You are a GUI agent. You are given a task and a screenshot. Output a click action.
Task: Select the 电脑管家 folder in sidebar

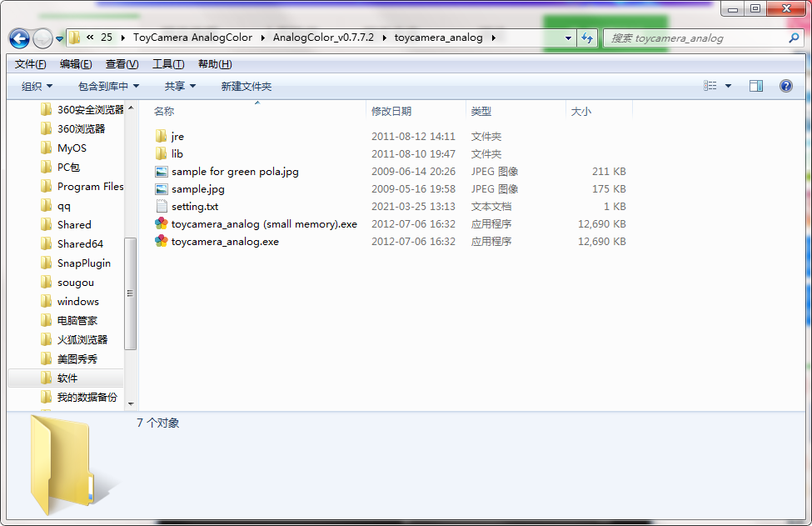click(x=69, y=321)
